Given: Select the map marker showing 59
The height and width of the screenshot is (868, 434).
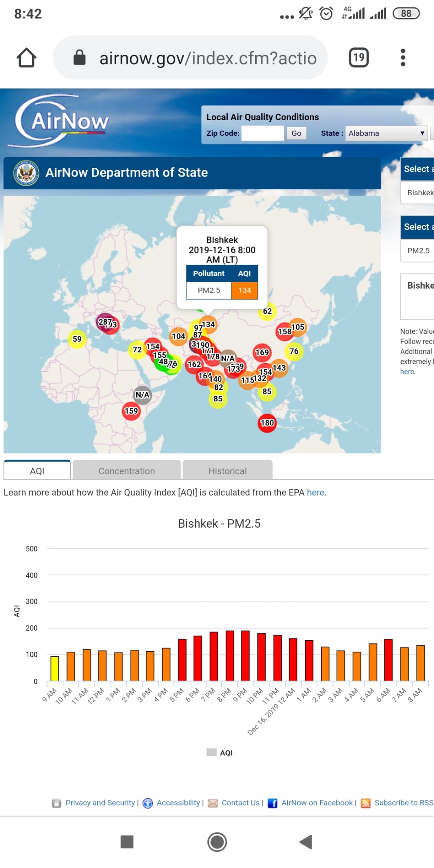Looking at the screenshot, I should pyautogui.click(x=77, y=339).
